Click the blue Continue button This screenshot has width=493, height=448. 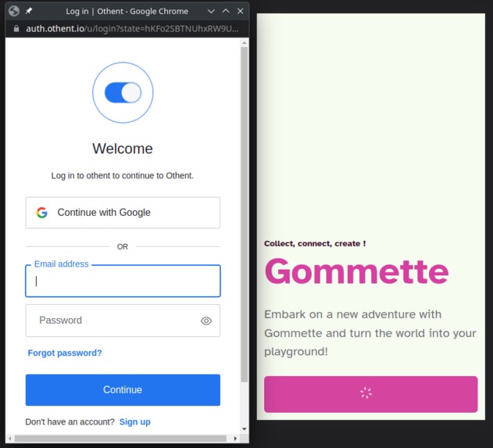click(123, 390)
